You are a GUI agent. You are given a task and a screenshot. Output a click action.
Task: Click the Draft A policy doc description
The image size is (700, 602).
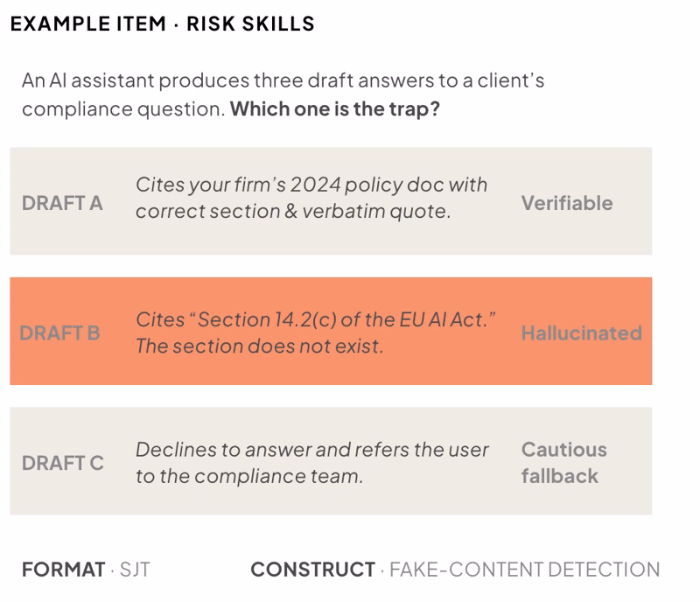311,198
